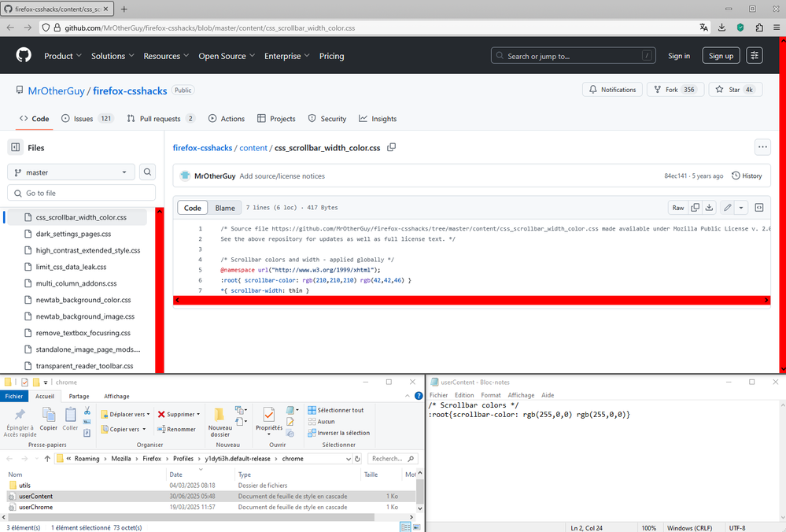Switch the file view to Blame
Viewport: 786px width, 532px height.
(225, 208)
